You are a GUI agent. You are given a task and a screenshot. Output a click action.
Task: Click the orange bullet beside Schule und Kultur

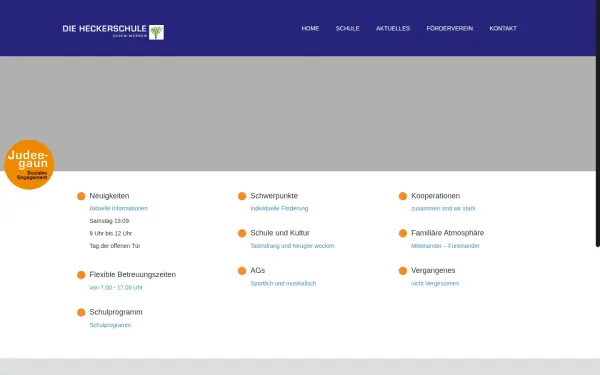point(242,233)
